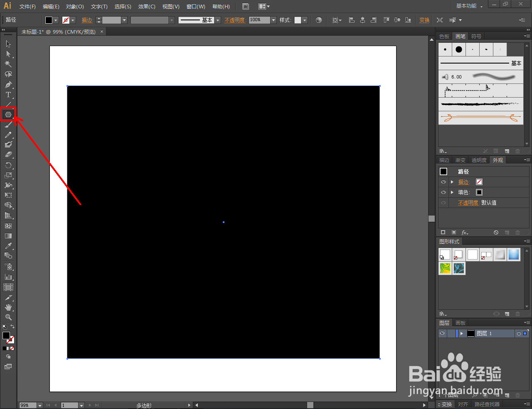Select the Gradient tool

point(8,236)
